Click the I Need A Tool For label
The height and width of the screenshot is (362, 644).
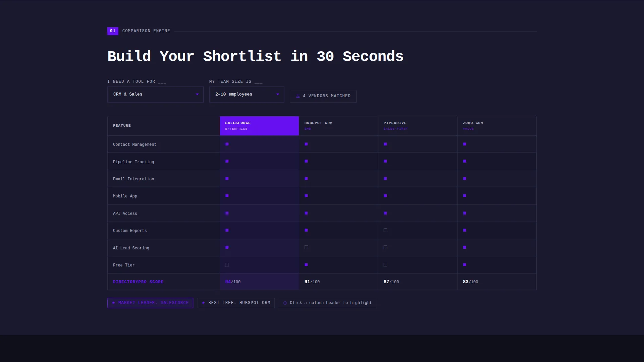(x=137, y=81)
